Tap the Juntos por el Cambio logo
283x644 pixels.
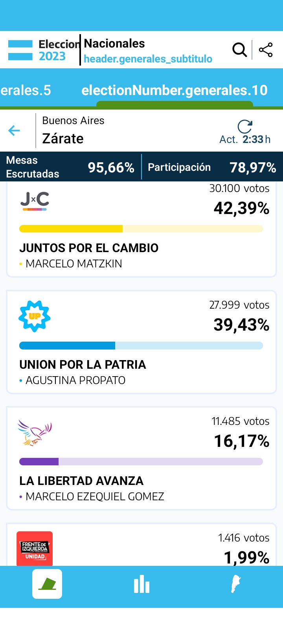[x=35, y=201]
